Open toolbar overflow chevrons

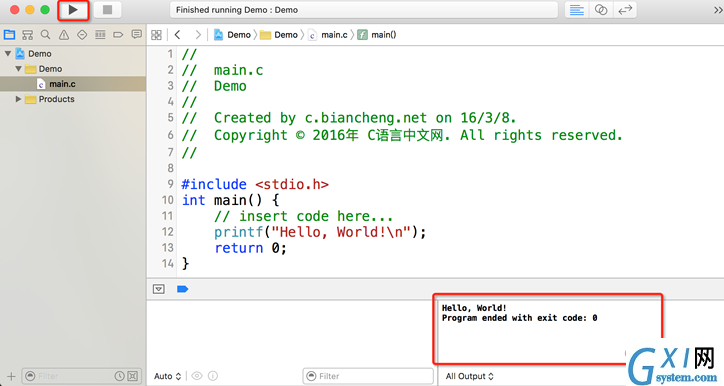tap(718, 10)
